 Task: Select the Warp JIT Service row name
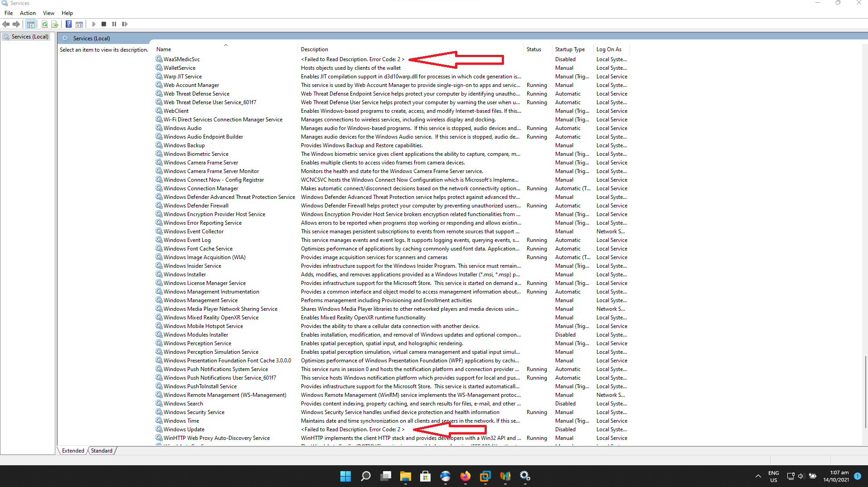tap(183, 77)
